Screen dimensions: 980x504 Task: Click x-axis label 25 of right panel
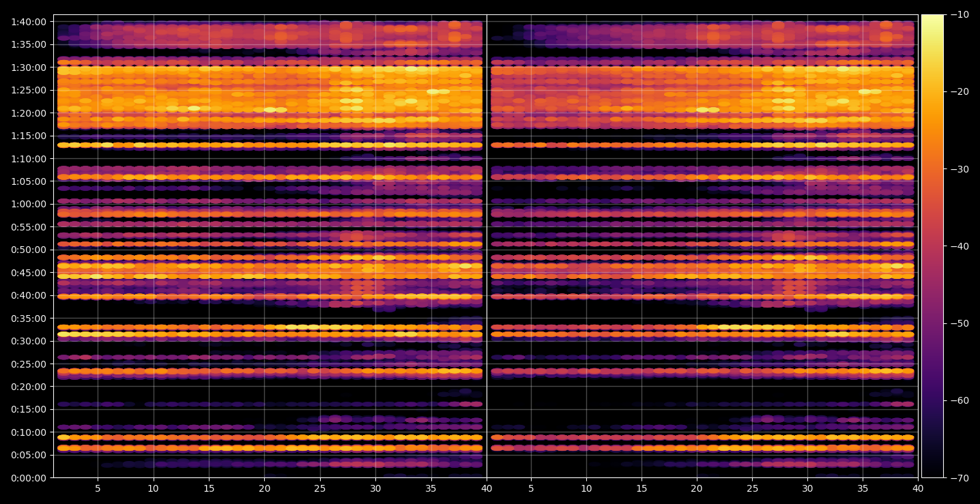[752, 488]
